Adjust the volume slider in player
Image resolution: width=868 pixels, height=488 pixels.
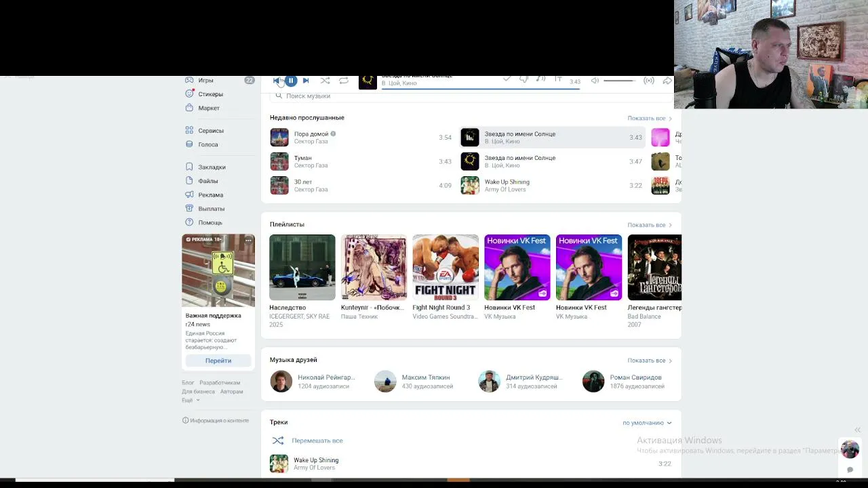[x=619, y=81]
